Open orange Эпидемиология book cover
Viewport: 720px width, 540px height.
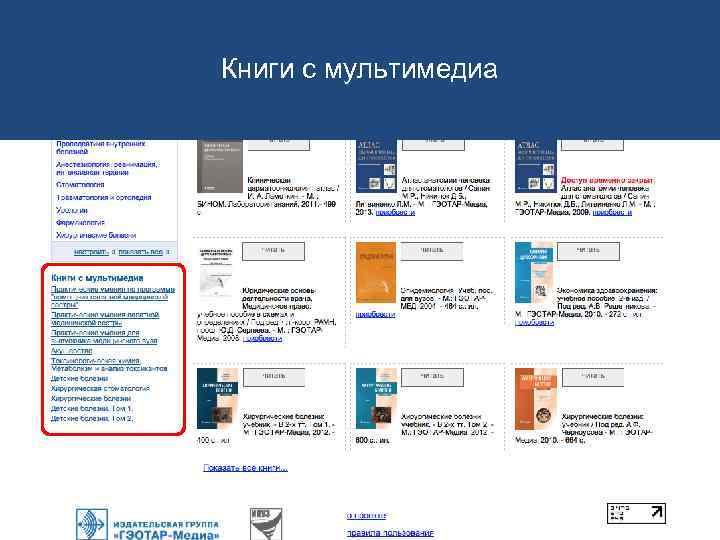[376, 273]
